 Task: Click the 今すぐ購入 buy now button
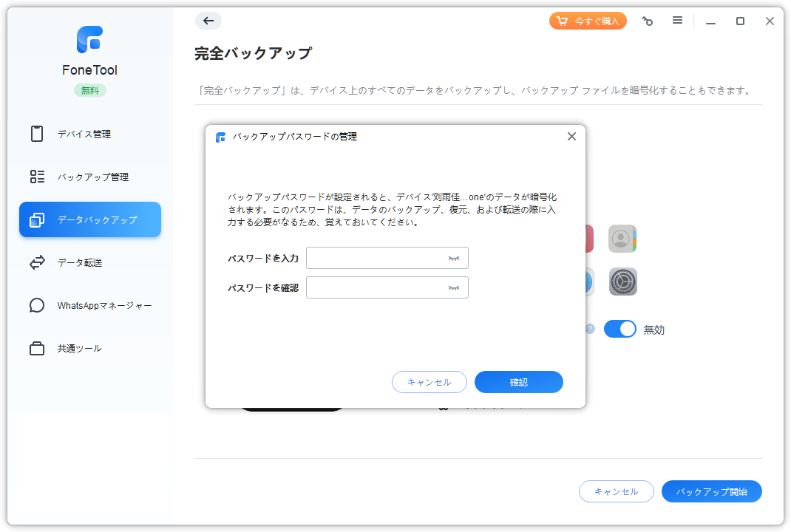588,21
